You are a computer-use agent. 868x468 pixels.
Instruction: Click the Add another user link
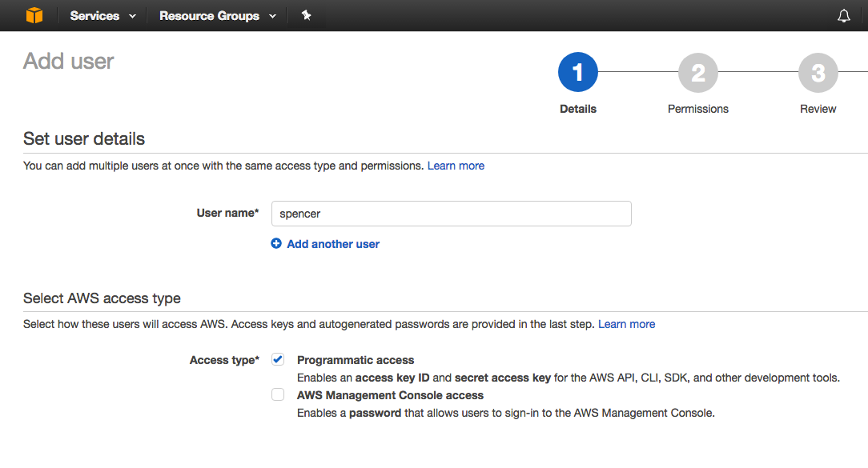333,244
